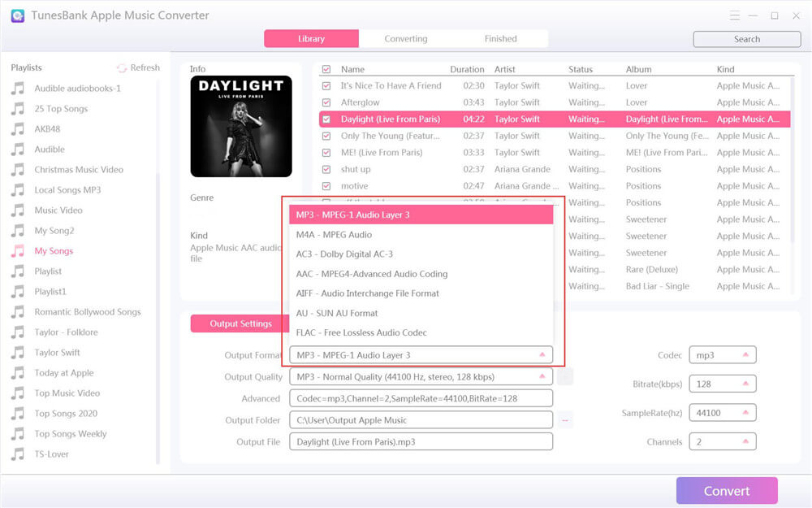
Task: Collapse the Output Format dropdown arrow
Action: click(542, 355)
